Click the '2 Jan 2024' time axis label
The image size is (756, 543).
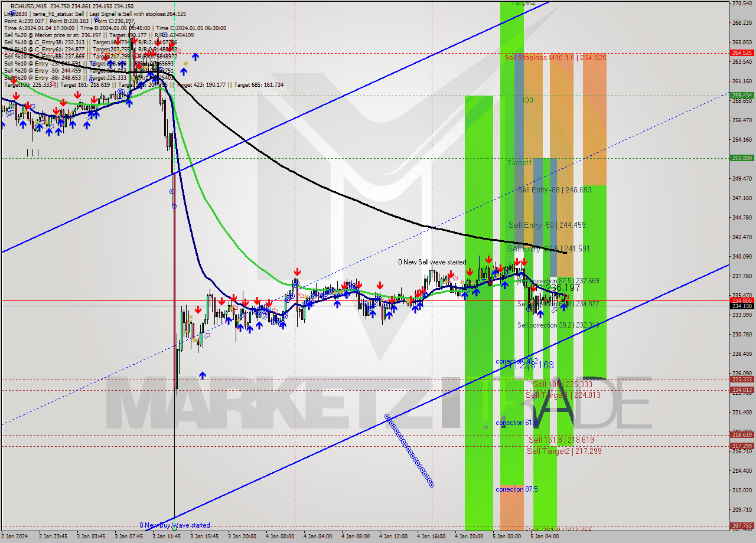point(14,537)
